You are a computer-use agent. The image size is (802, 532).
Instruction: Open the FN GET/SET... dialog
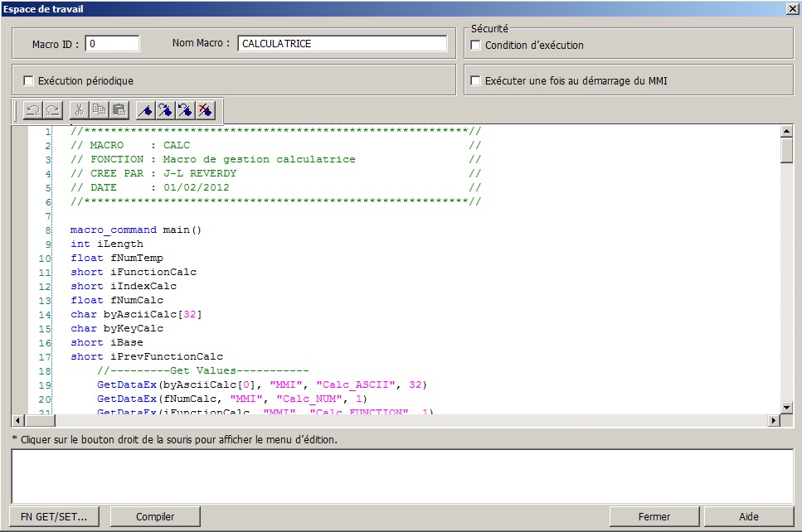tap(53, 516)
